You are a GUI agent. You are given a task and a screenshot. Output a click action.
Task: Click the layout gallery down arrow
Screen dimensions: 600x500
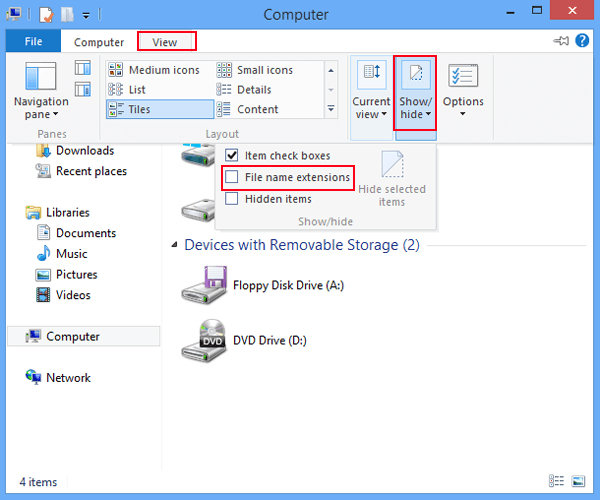331,90
